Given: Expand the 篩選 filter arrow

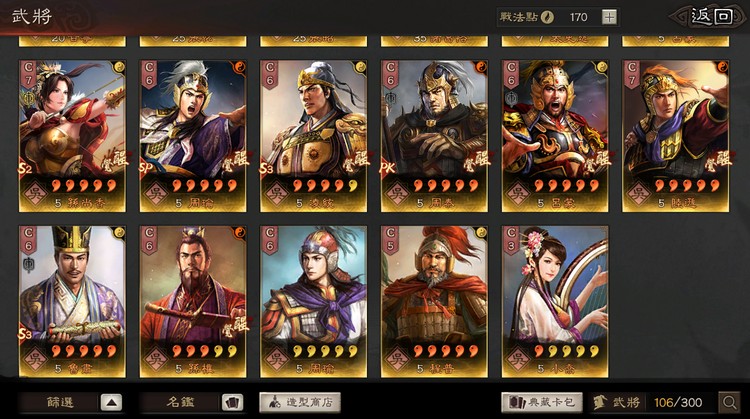Looking at the screenshot, I should coord(111,403).
